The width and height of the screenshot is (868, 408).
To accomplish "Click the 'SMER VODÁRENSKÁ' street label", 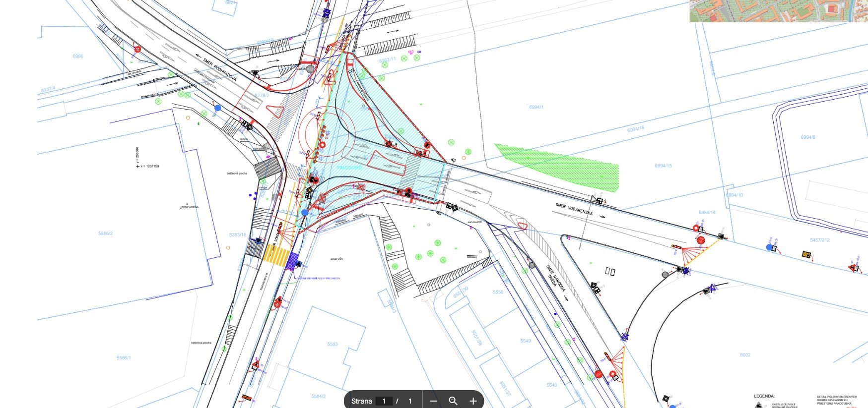I will 574,209.
